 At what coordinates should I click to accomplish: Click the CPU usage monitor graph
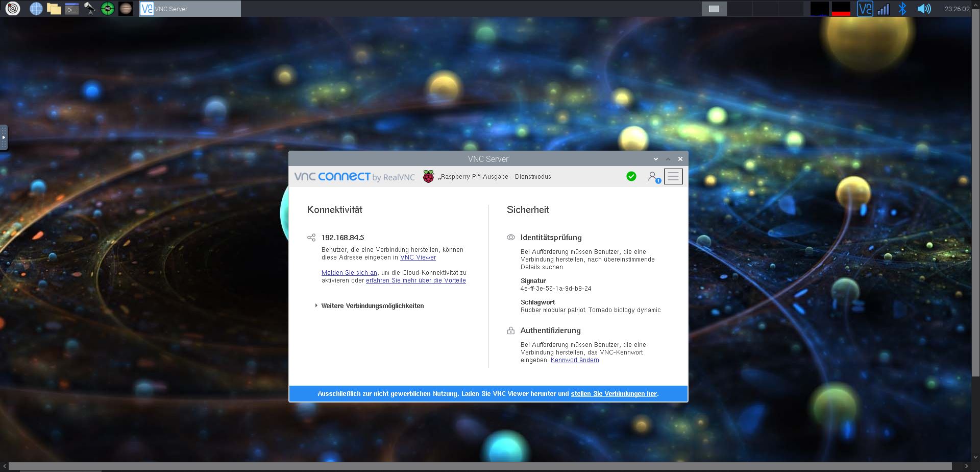pos(820,9)
